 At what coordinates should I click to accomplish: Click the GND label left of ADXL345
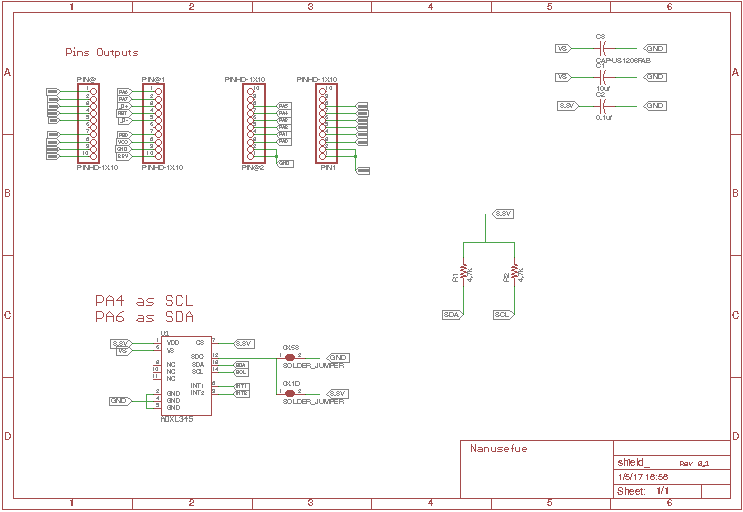tap(121, 400)
